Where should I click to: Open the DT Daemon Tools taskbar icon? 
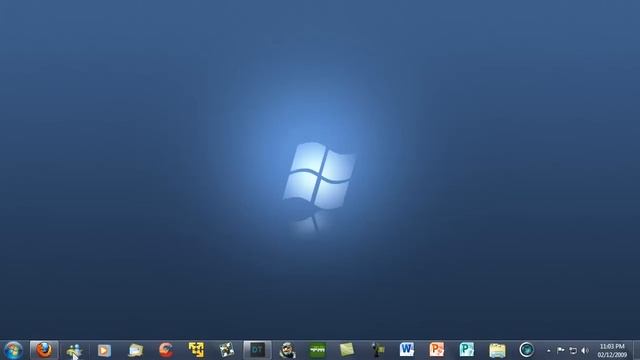point(257,350)
